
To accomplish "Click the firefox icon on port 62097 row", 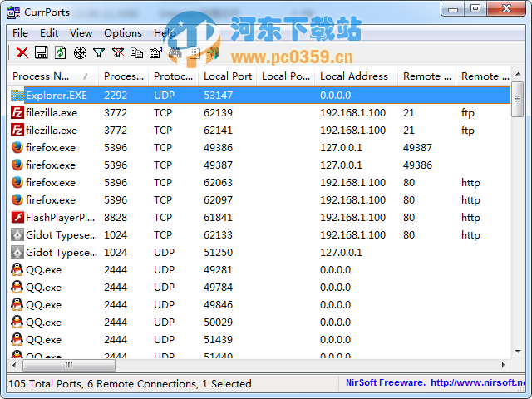I will pos(17,200).
